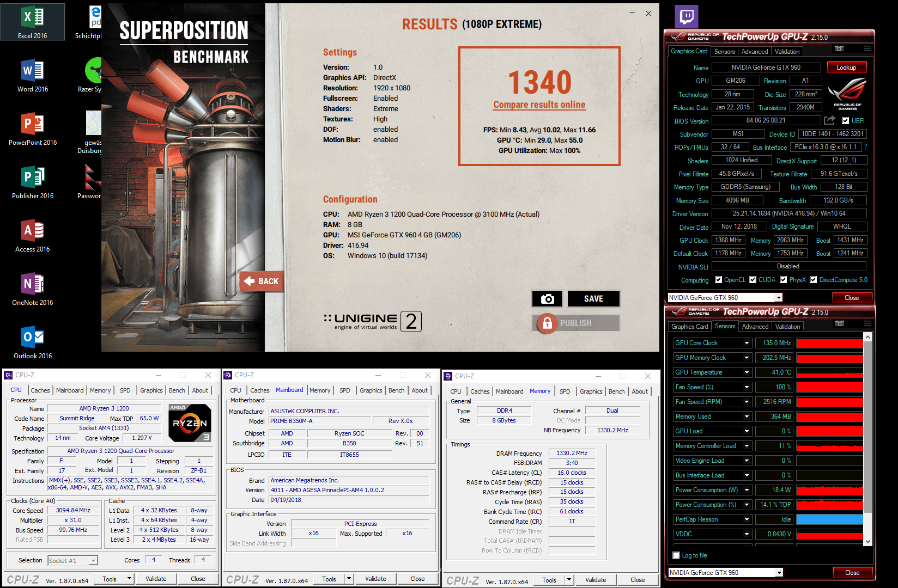Viewport: 898px width, 588px height.
Task: Click the GPU Core Clock sensor graph
Action: (829, 343)
